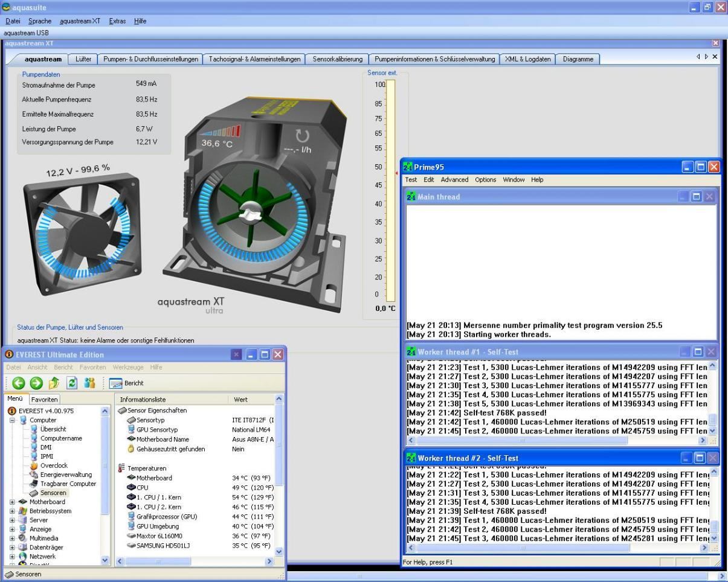Click the Übersicht icon in EVEREST tree
Viewport: 728px width, 582px height.
click(34, 429)
